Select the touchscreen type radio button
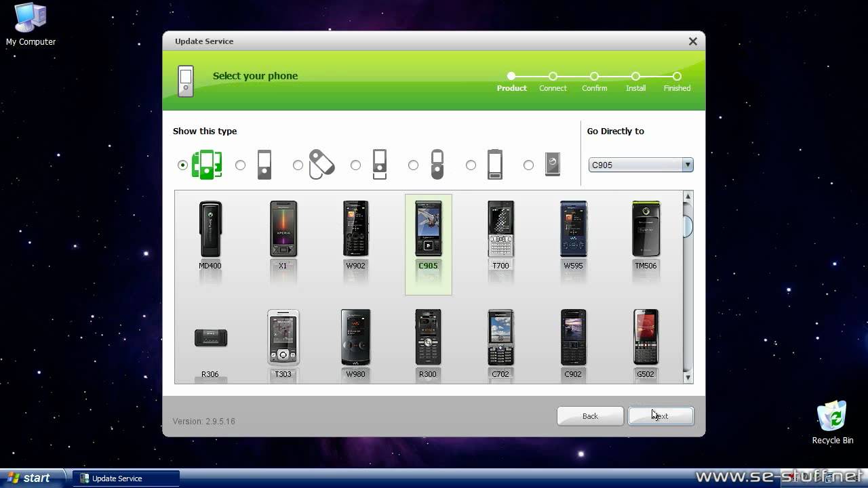Image resolution: width=868 pixels, height=488 pixels. click(471, 165)
